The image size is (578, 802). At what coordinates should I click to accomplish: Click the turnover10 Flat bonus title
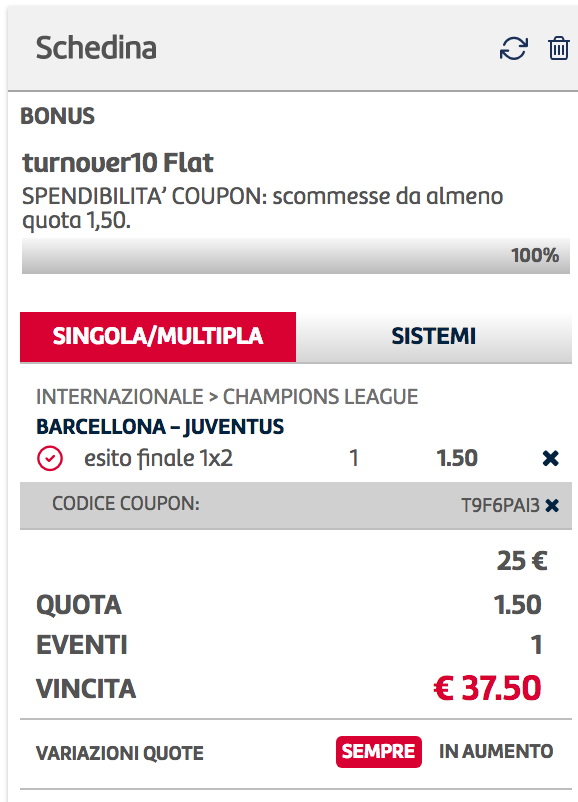[x=118, y=163]
